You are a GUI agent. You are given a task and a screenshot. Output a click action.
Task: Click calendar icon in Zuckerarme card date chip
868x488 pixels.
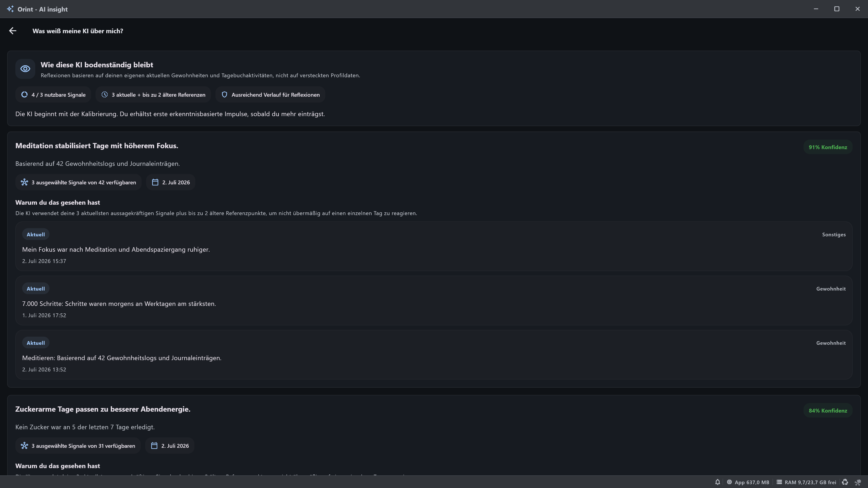pos(154,446)
